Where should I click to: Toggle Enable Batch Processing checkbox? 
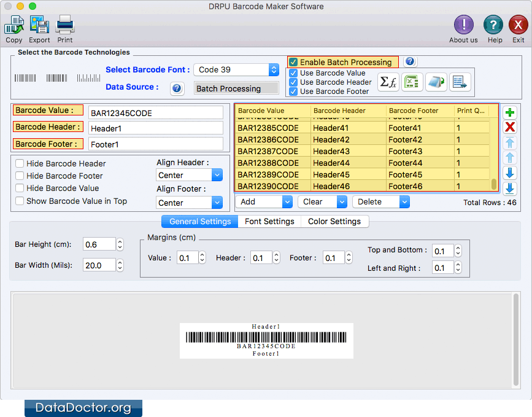[293, 62]
